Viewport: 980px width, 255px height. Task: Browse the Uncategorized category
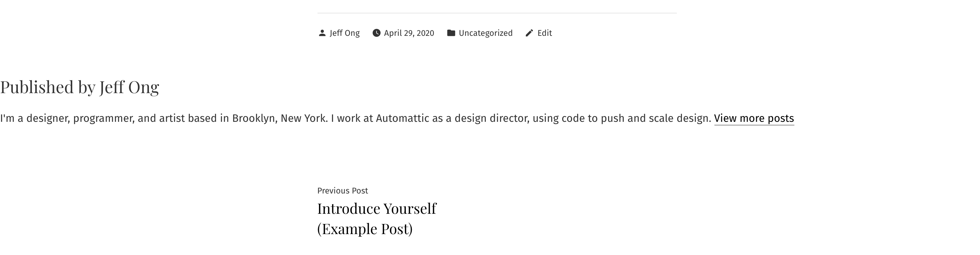(486, 33)
